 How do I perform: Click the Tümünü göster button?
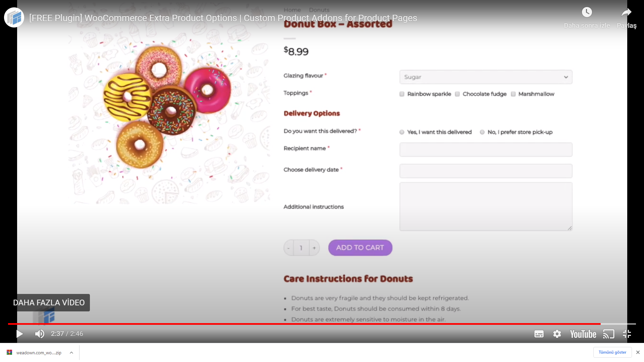coord(612,352)
